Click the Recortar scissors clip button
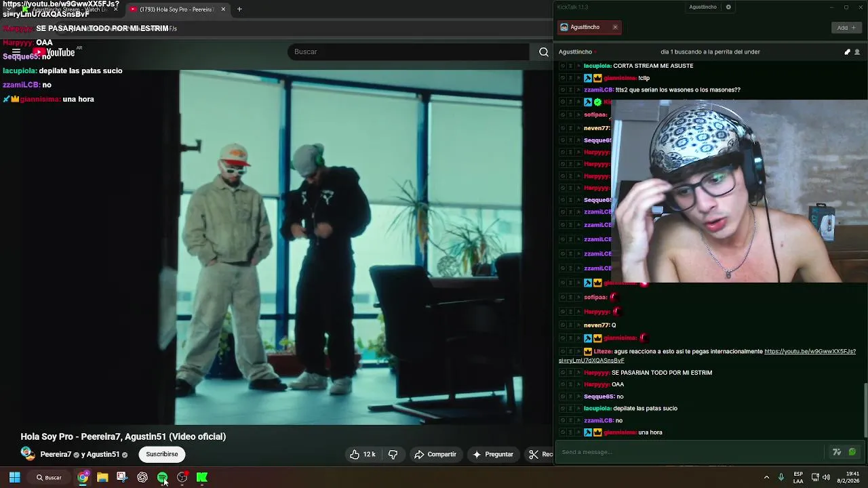868x488 pixels. coord(540,454)
